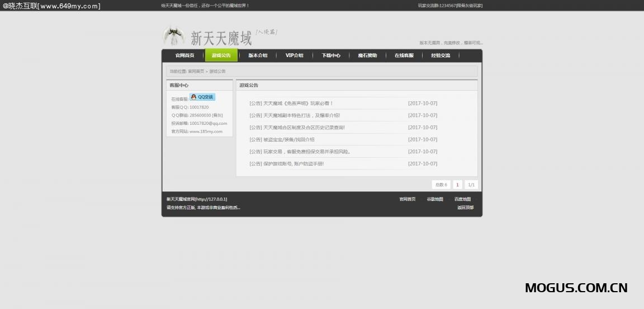Click 在线客服 in the nav bar
Viewport: 644px width, 309px height.
tap(404, 55)
